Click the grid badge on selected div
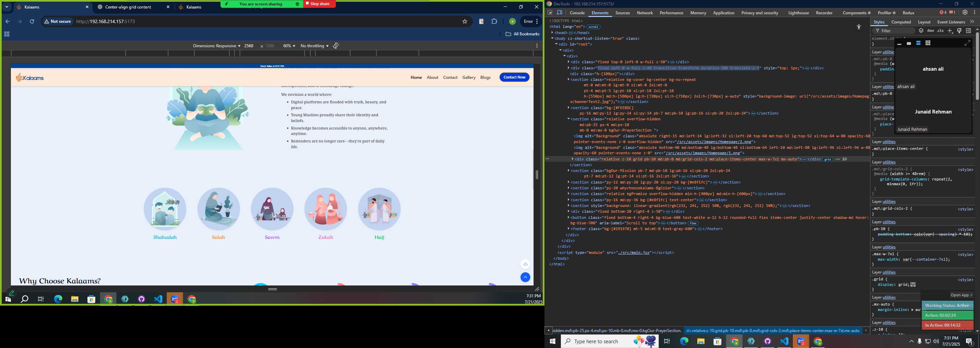Image resolution: width=980 pixels, height=348 pixels. tap(828, 160)
